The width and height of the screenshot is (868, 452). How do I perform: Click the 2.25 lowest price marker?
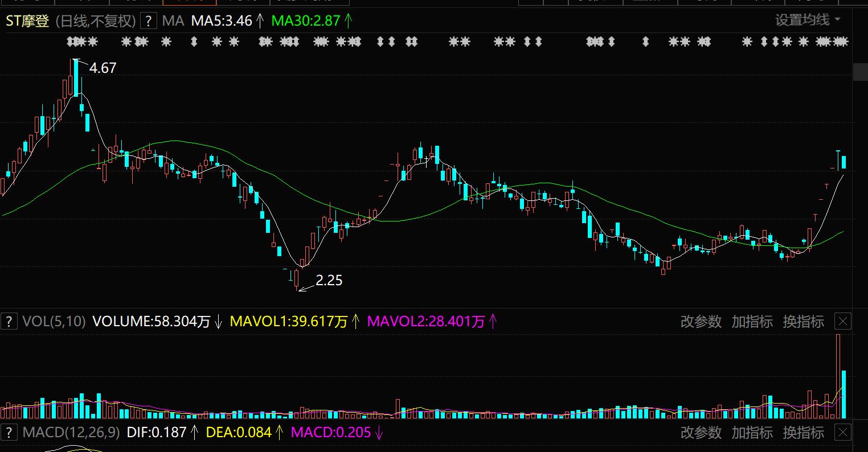tap(329, 280)
